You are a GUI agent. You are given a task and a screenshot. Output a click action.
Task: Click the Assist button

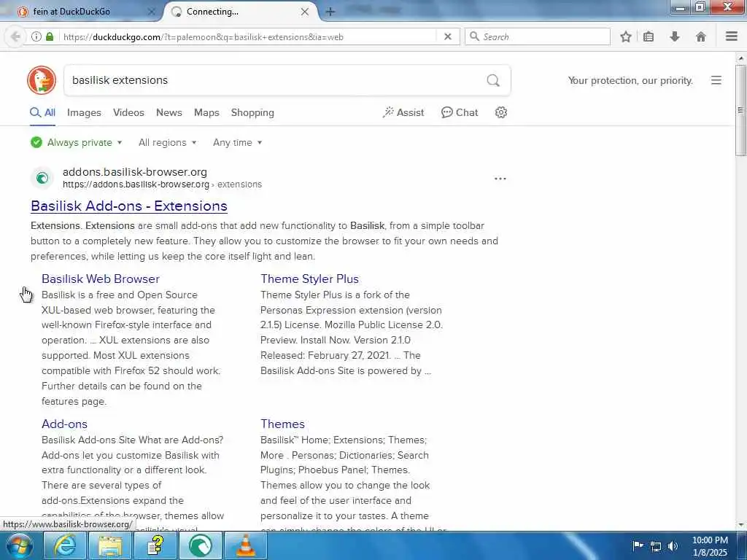click(403, 112)
